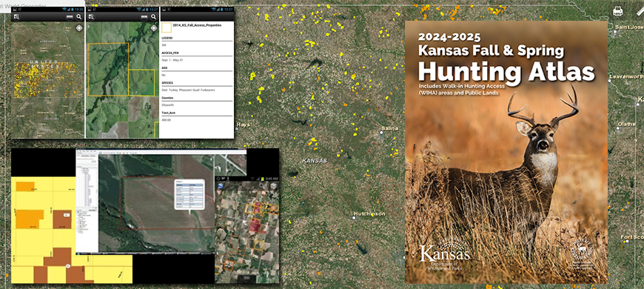Tap the search magnifier in the second phone screenshot
Viewport: 644px width, 289px height.
tap(154, 17)
